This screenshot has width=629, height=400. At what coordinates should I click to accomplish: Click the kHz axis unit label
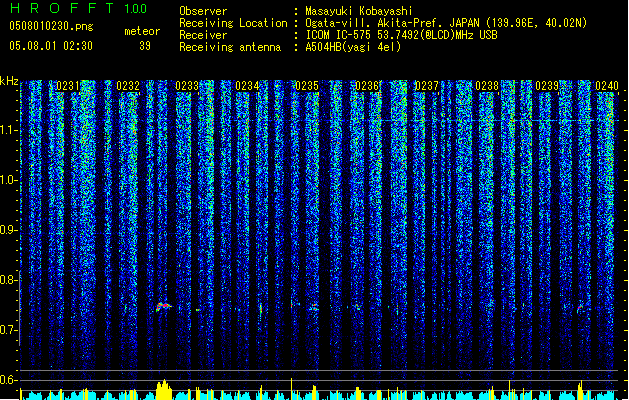pos(9,81)
